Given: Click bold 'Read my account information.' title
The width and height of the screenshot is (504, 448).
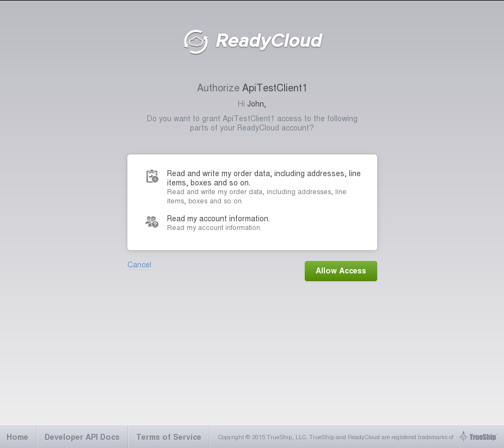Looking at the screenshot, I should coord(218,219).
